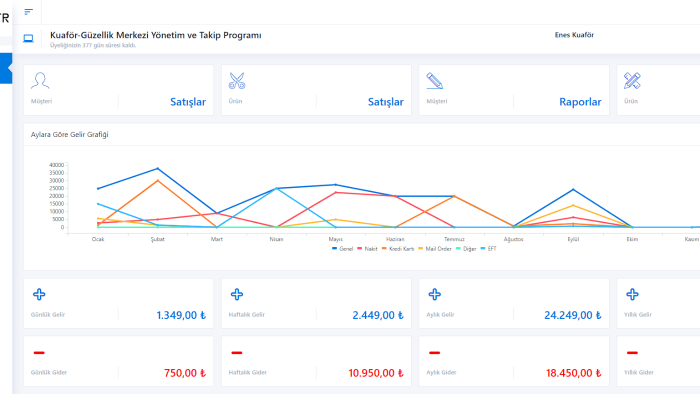Click the weekly income value 2.449,00 ₺

[x=378, y=315]
